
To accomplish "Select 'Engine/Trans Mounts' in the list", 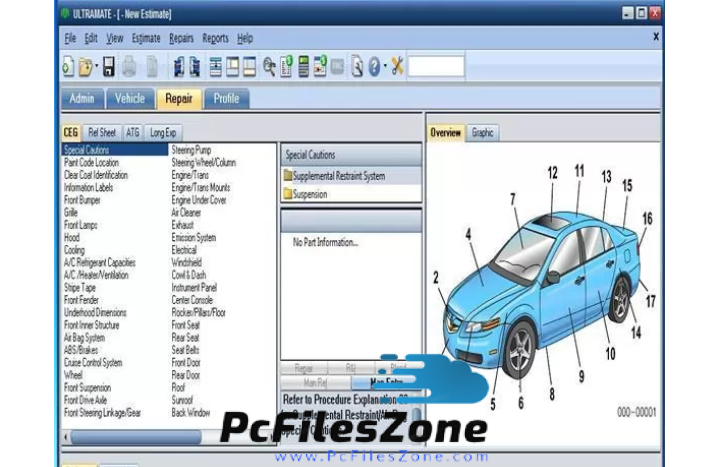I will [201, 187].
